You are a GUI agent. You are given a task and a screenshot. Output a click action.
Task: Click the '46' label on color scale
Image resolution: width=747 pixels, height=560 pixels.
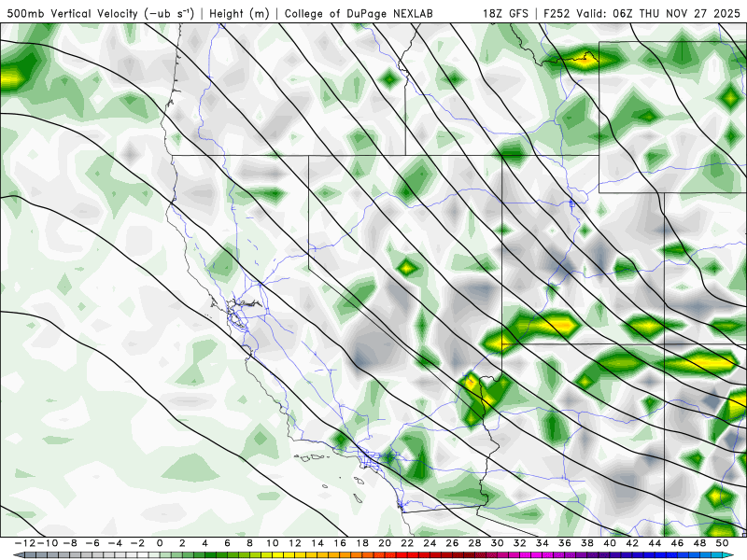point(677,543)
